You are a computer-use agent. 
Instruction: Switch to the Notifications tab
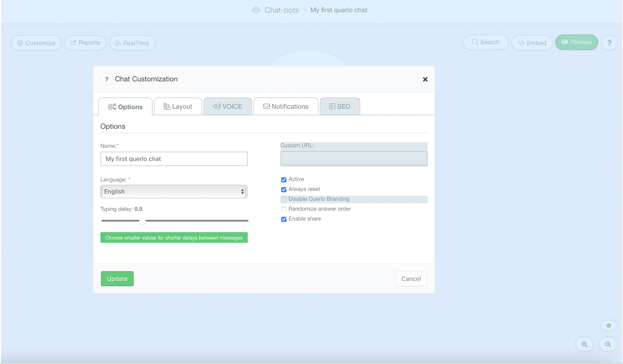coord(286,106)
